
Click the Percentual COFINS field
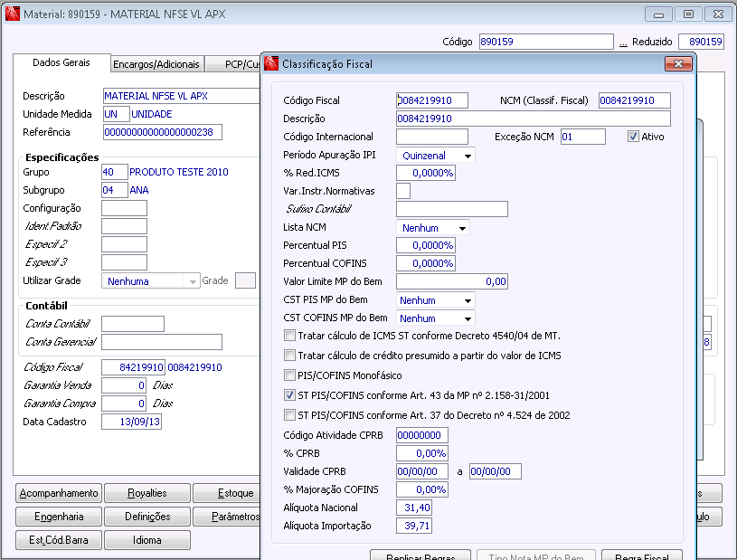(426, 263)
